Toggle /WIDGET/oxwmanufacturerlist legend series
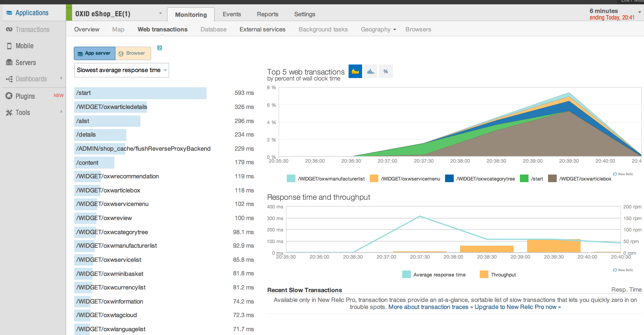 coord(326,179)
